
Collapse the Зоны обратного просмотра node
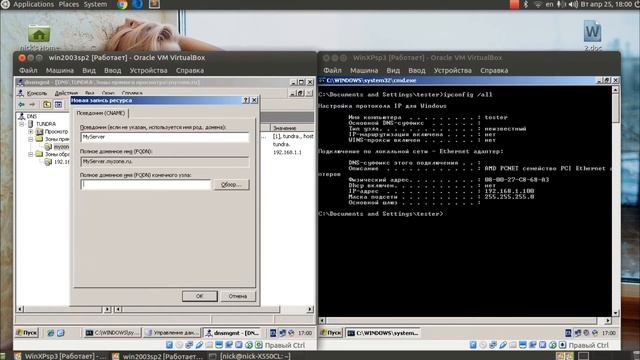(x=31, y=154)
